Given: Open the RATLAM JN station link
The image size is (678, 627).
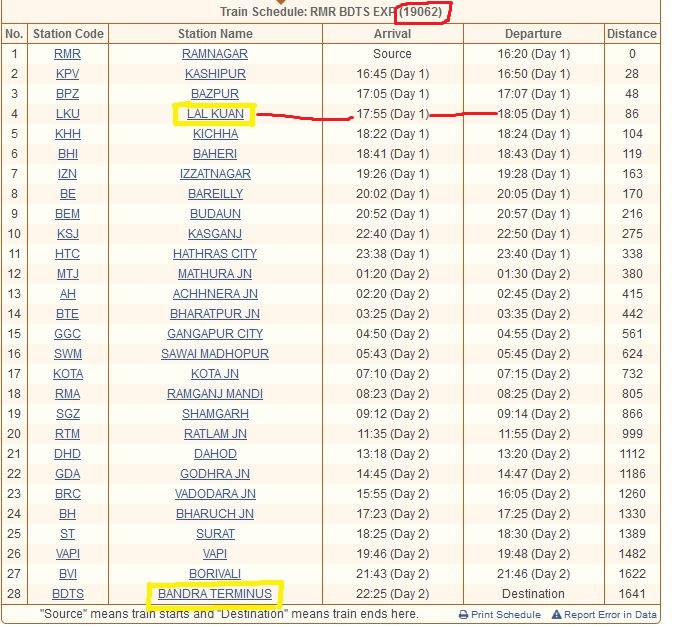Looking at the screenshot, I should click(x=215, y=433).
